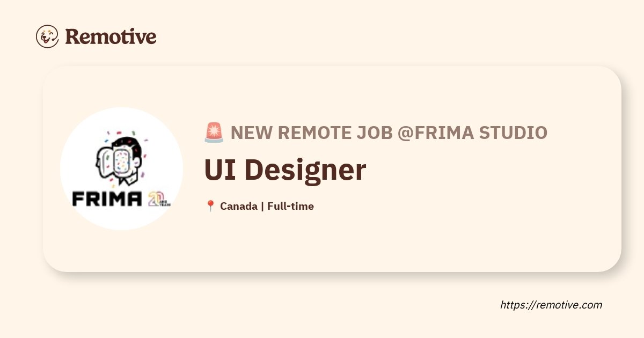Click the red location pin icon
Image resolution: width=644 pixels, height=338 pixels.
pos(210,206)
